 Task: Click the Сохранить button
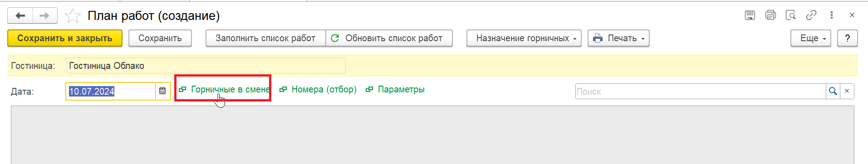[x=160, y=39]
